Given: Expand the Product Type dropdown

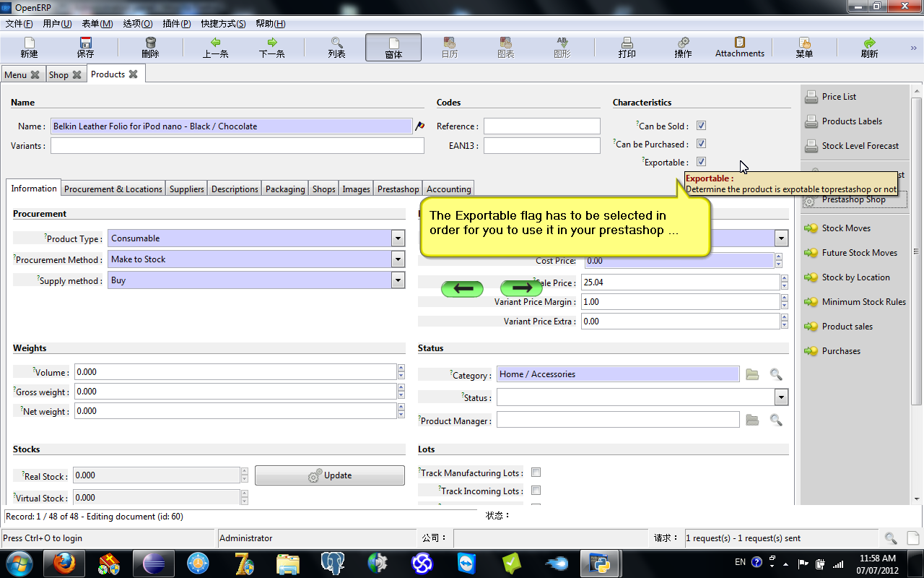Looking at the screenshot, I should [398, 238].
